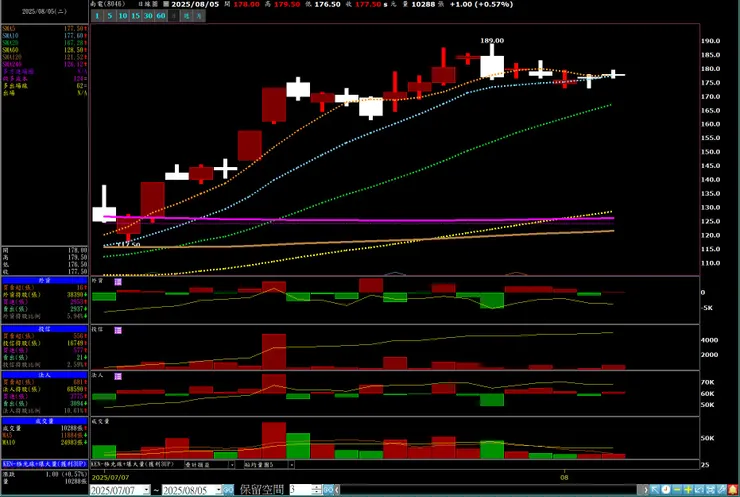This screenshot has height=497, width=740.
Task: Click the SMA120 indicator row
Action: 44,57
